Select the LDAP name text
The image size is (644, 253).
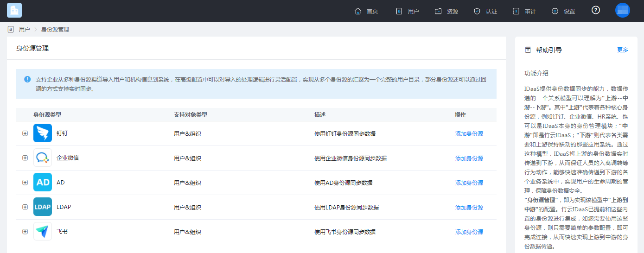pyautogui.click(x=64, y=207)
